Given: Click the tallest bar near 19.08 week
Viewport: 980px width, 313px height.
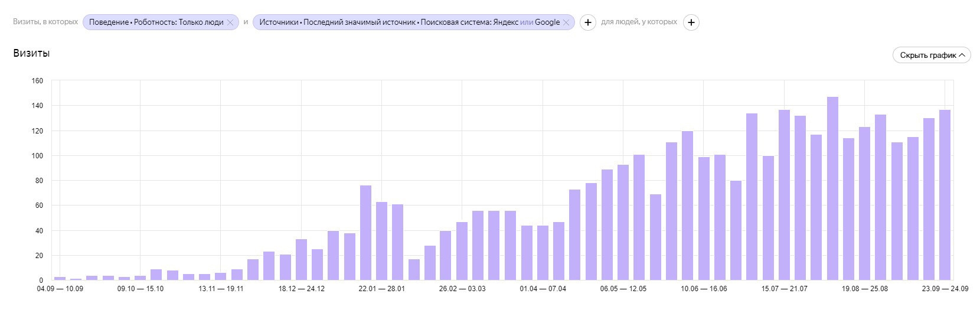Looking at the screenshot, I should 832,188.
